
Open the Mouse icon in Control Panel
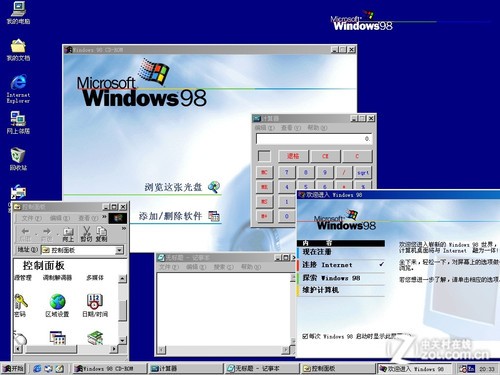pyautogui.click(x=21, y=338)
